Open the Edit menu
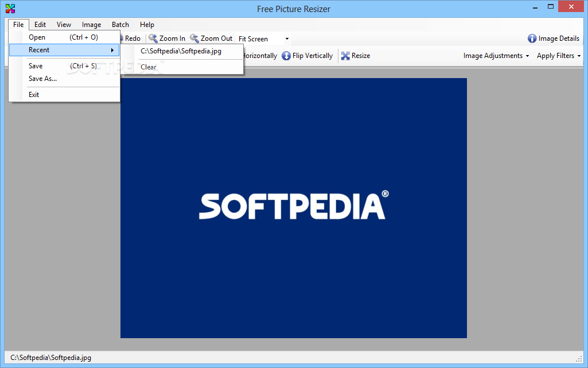Screen dimensions: 588x368 pyautogui.click(x=40, y=24)
